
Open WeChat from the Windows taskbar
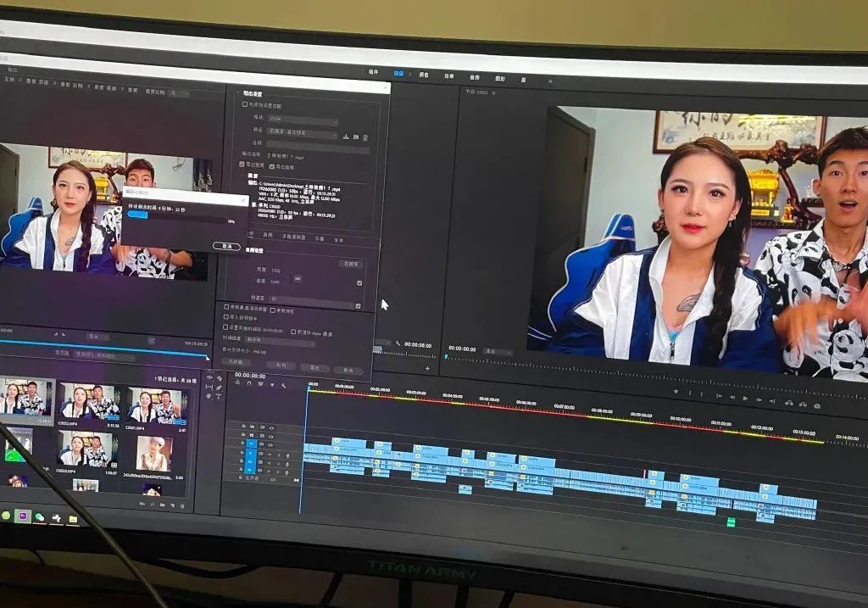pyautogui.click(x=40, y=517)
